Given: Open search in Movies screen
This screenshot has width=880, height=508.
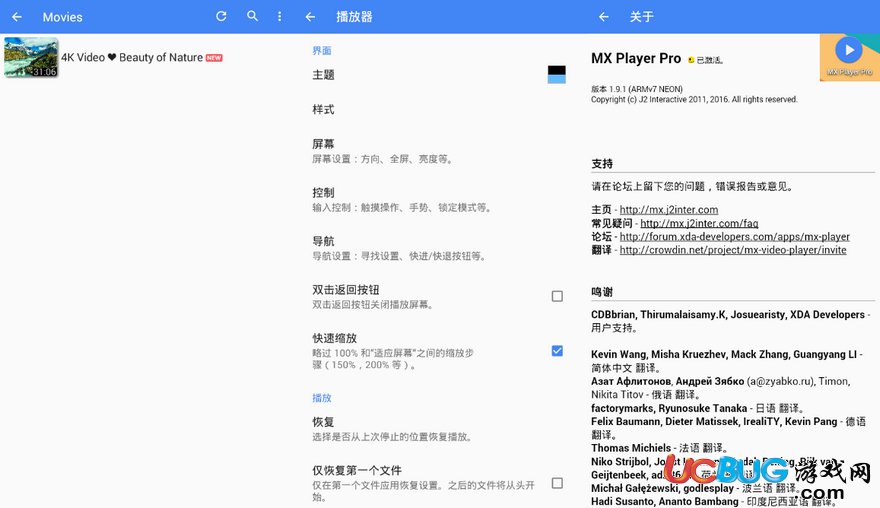Looking at the screenshot, I should (253, 16).
